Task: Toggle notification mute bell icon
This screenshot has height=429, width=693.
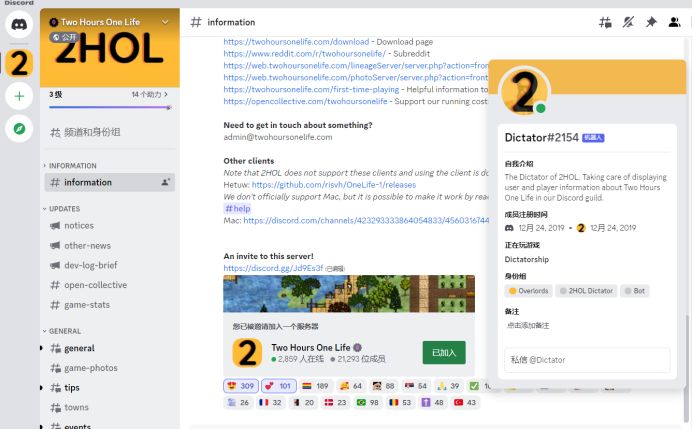Action: [628, 22]
